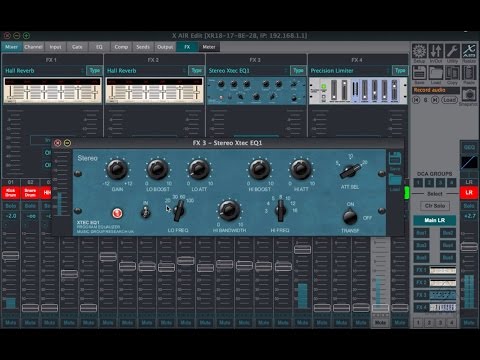480x360 pixels.
Task: Load an Xtec EQ1 preset with the folder icon
Action: [x=395, y=180]
